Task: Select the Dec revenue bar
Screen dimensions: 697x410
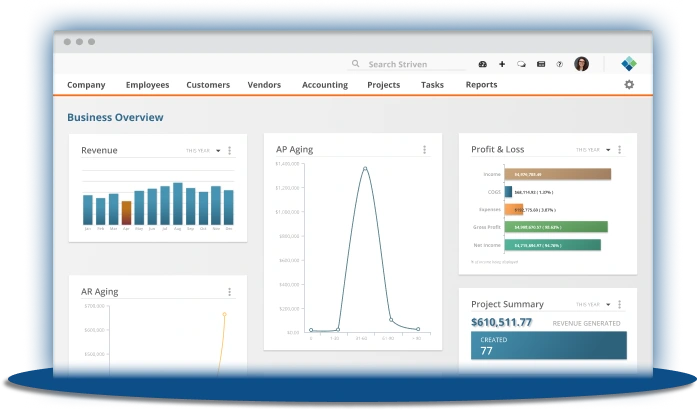Action: click(x=228, y=207)
